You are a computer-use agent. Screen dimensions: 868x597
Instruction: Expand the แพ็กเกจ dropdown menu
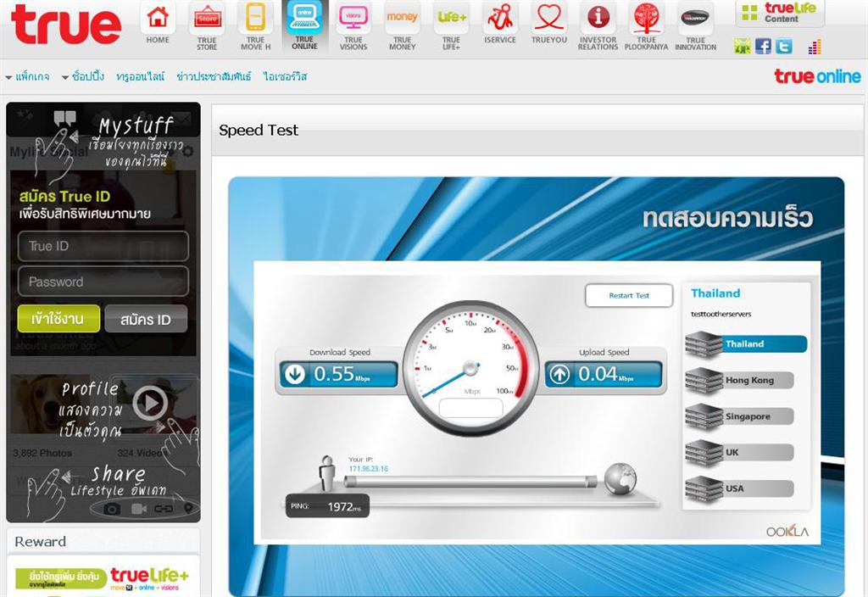28,76
